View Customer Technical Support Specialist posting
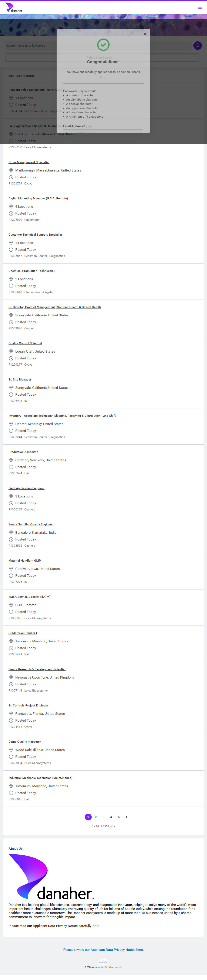 [35, 234]
